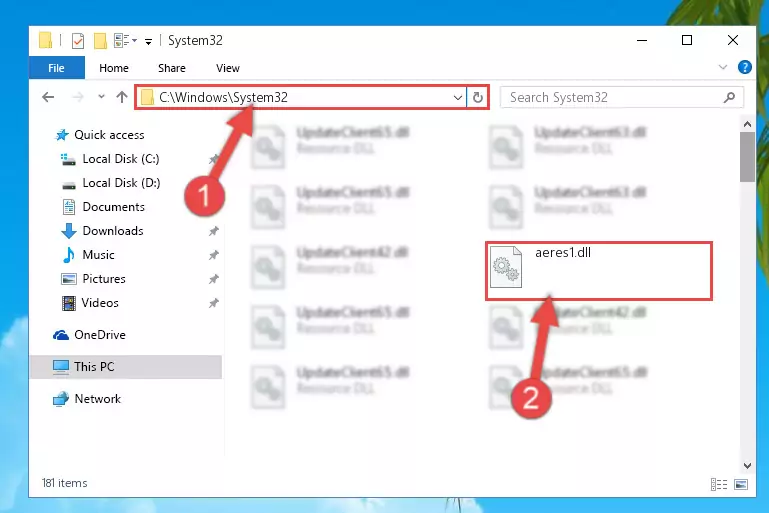
Task: Open Documents in the sidebar
Action: tap(113, 207)
